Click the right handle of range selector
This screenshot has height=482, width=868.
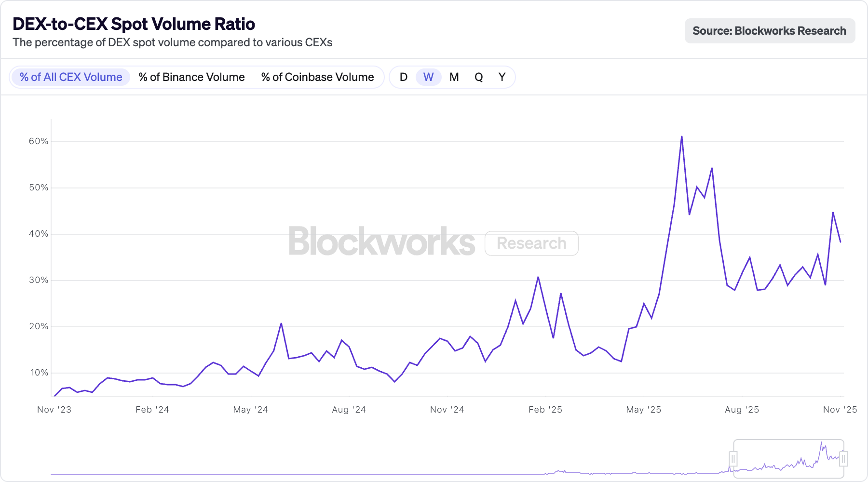(x=843, y=458)
